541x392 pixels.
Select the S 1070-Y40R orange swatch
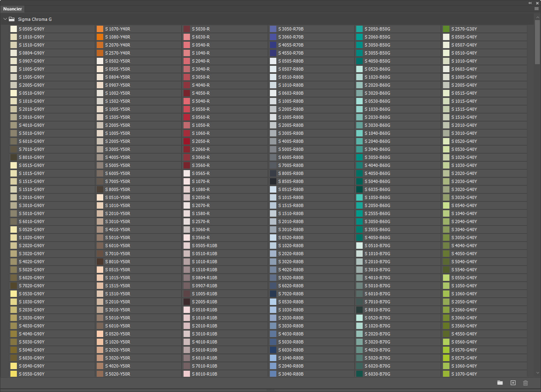point(100,29)
